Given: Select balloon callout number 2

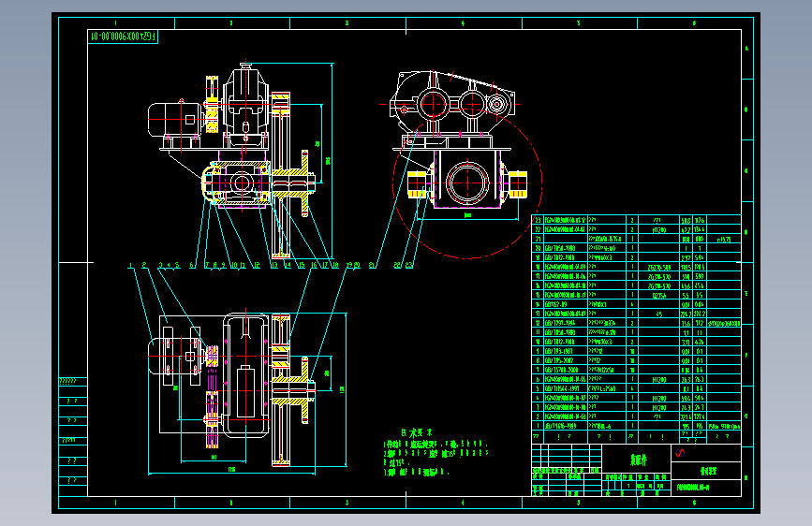Looking at the screenshot, I should [x=144, y=265].
